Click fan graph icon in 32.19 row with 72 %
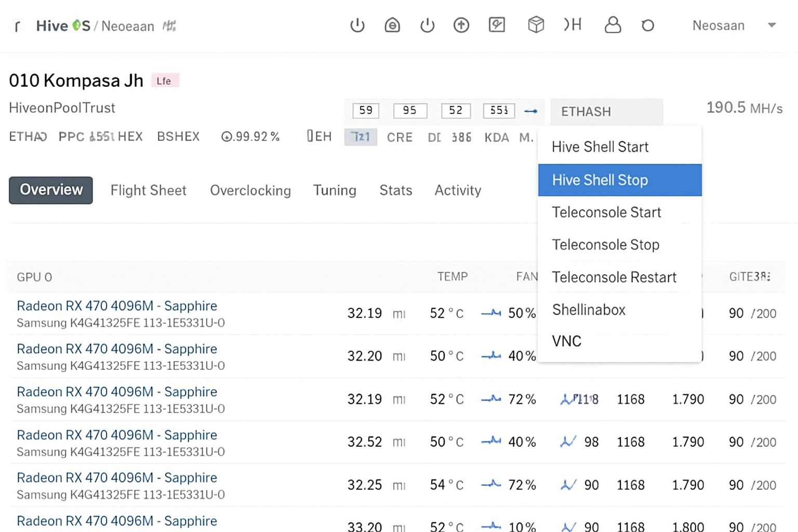 [491, 399]
